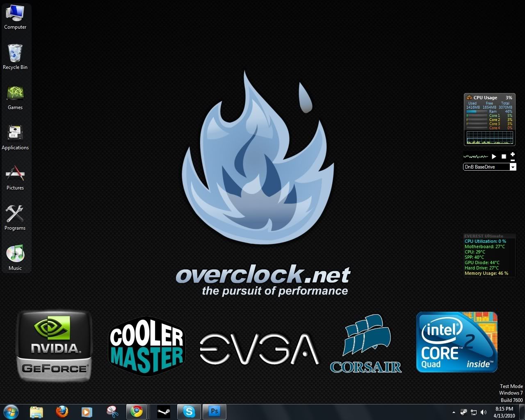The width and height of the screenshot is (525, 420).
Task: Launch Firefox from the taskbar
Action: (62, 412)
